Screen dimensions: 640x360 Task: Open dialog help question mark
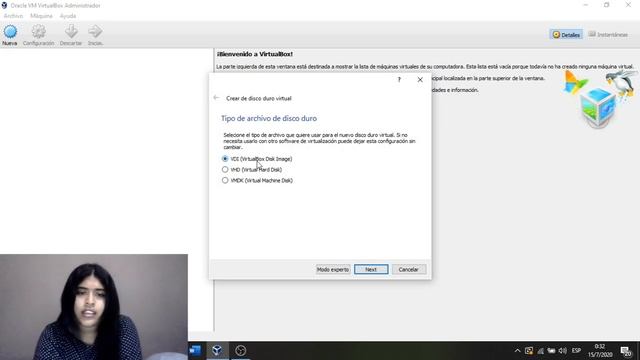coord(399,80)
